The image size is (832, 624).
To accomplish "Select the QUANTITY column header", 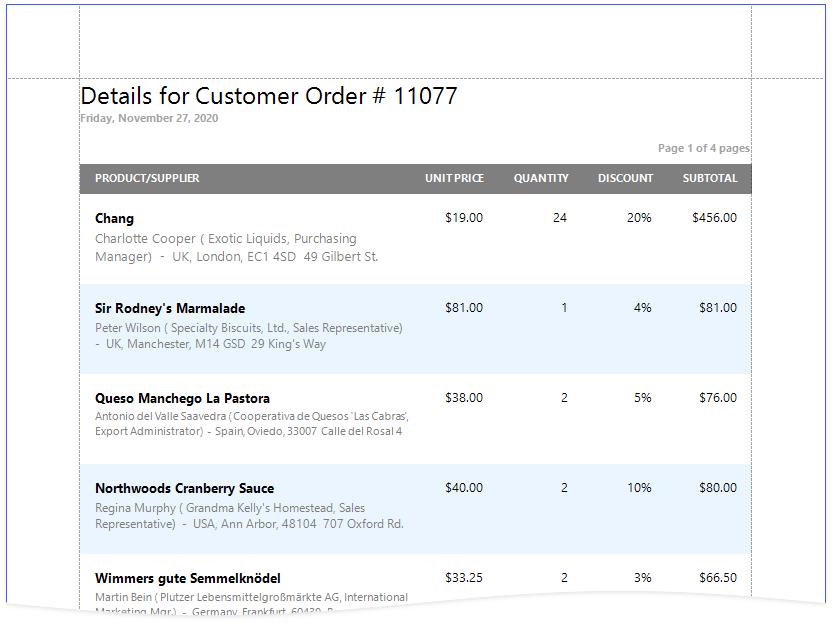I will click(x=541, y=178).
